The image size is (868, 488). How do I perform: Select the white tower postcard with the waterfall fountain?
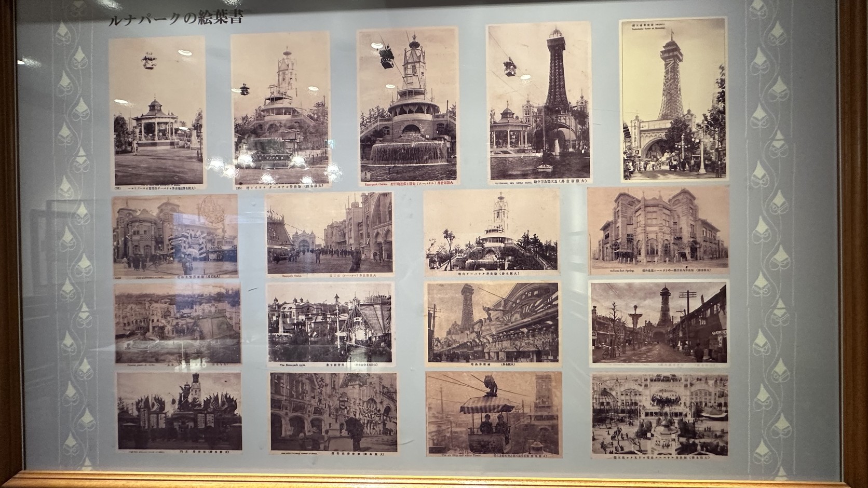408,107
